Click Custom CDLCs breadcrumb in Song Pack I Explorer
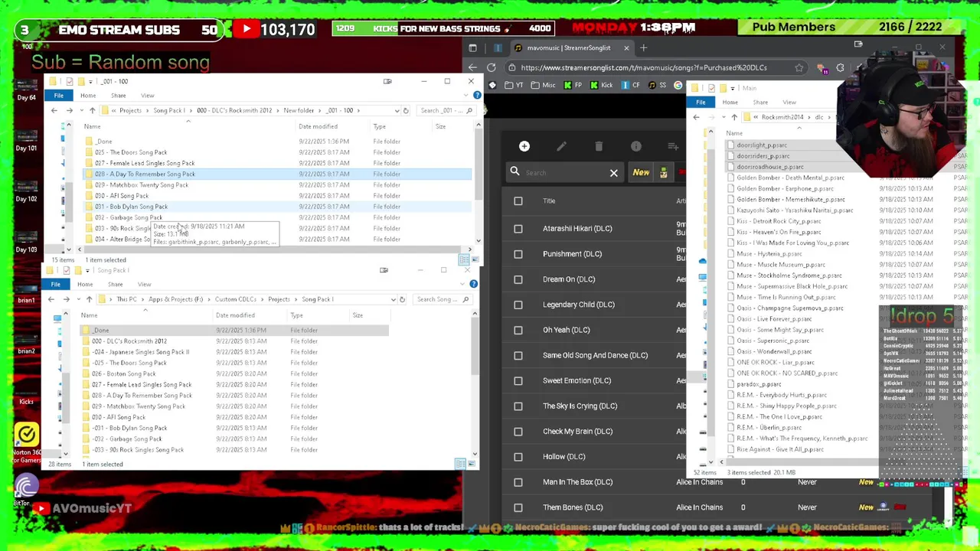The image size is (980, 551). click(235, 299)
